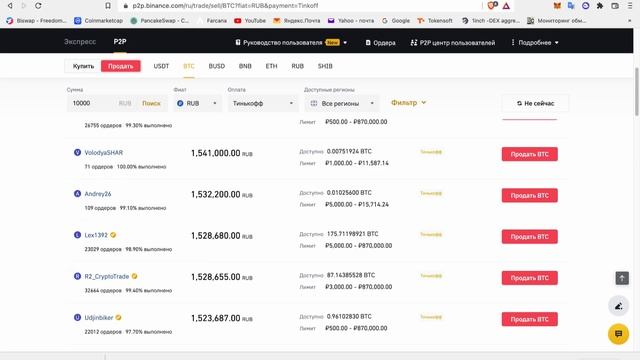Open the Все регионы dropdown
This screenshot has width=640, height=360.
342,103
